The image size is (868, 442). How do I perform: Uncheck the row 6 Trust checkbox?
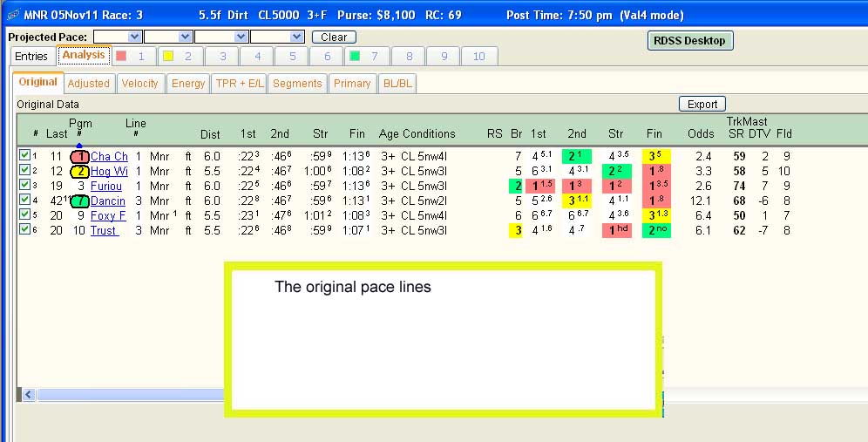(x=24, y=228)
